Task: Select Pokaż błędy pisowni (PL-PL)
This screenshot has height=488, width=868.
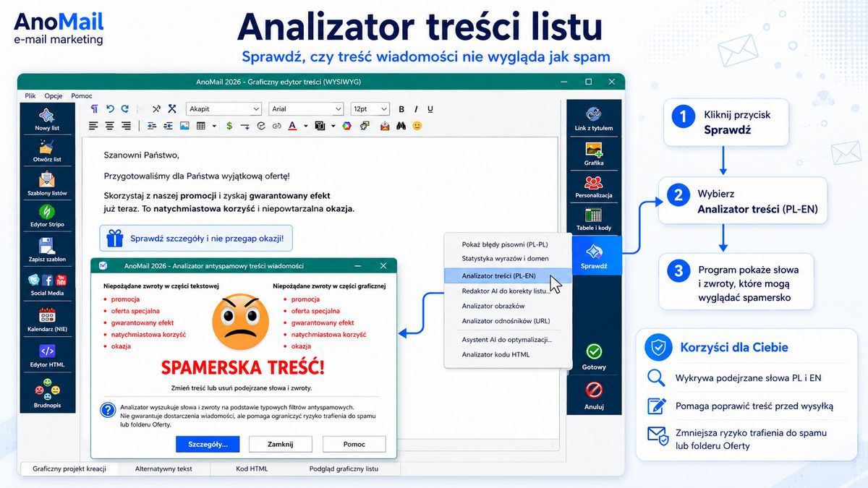Action: click(x=503, y=244)
